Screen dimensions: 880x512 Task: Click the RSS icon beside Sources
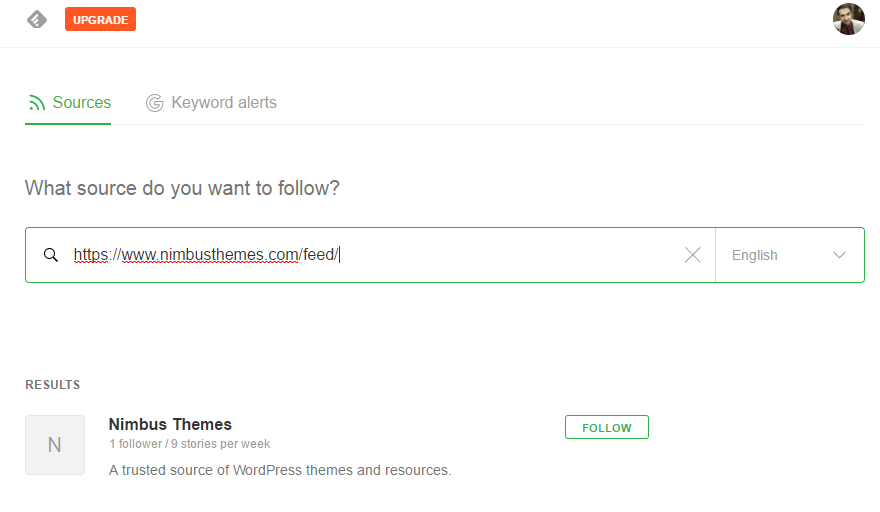click(36, 103)
